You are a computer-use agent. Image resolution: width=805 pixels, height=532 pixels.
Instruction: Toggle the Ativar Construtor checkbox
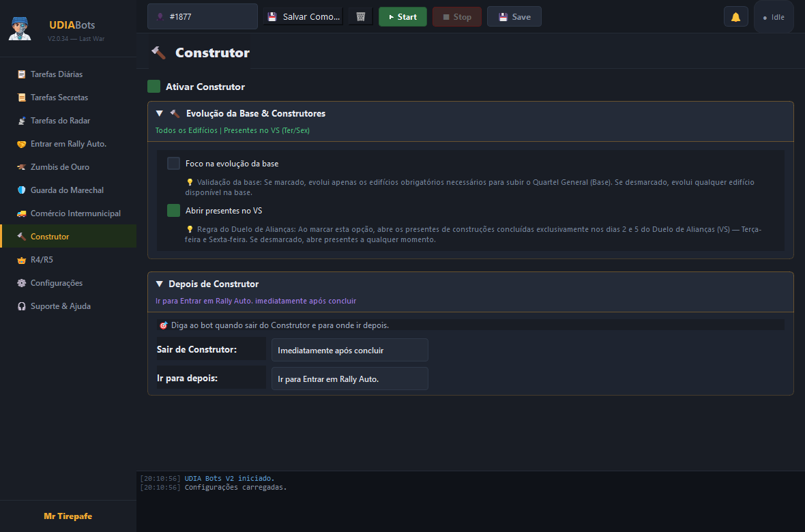coord(154,86)
